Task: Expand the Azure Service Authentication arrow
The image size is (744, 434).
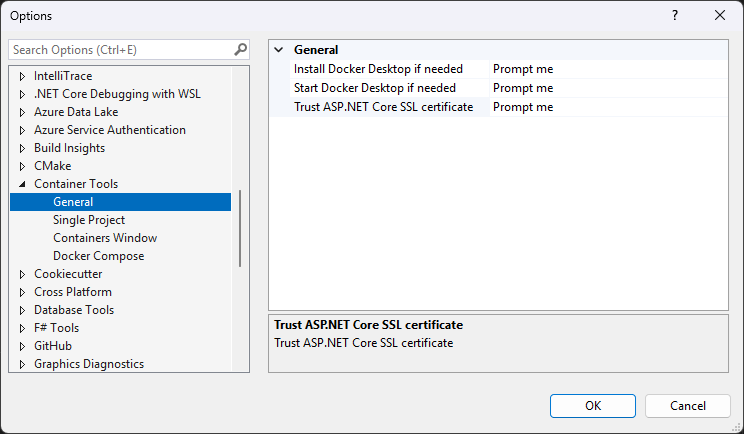Action: coord(22,130)
